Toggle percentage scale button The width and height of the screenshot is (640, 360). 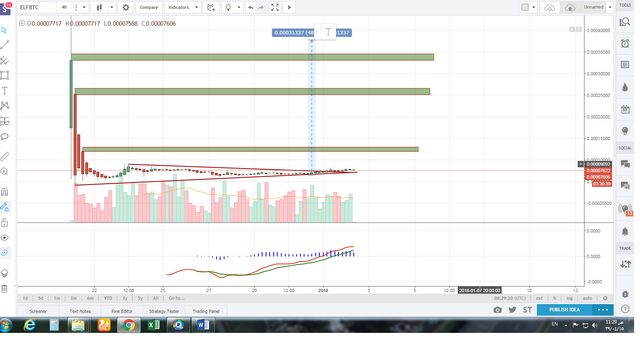coord(554,298)
